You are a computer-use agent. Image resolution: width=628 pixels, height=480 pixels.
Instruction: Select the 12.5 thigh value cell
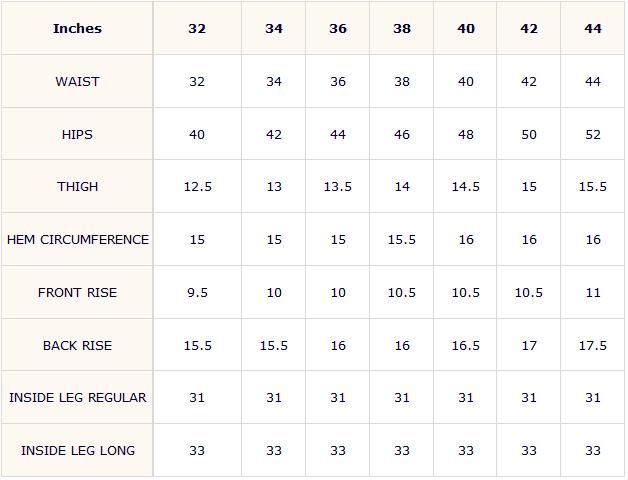pyautogui.click(x=197, y=186)
